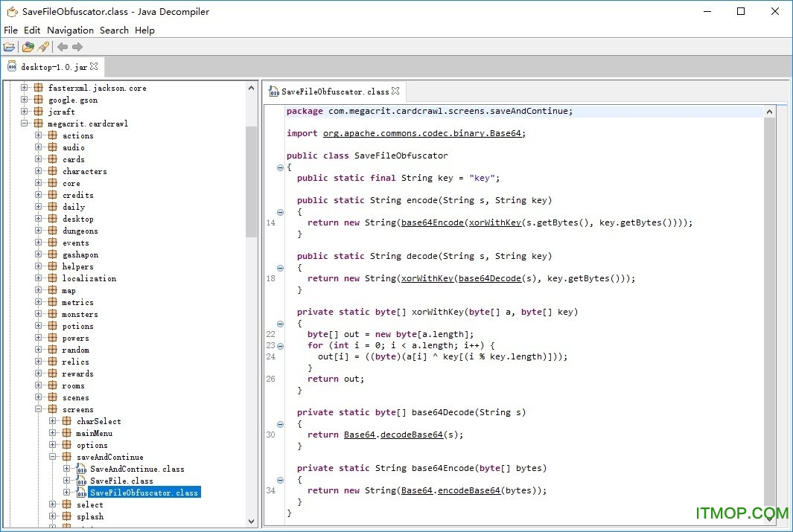Click the google.gson package icon

pyautogui.click(x=39, y=100)
